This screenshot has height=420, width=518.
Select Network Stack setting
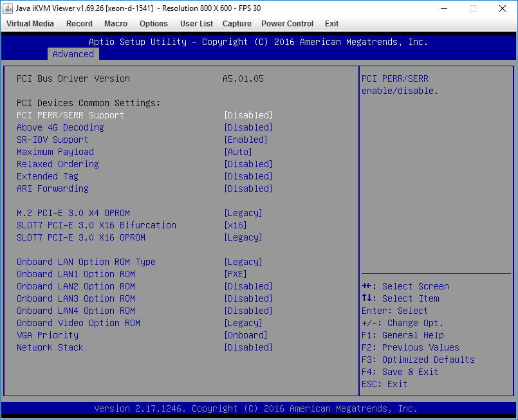[x=50, y=347]
